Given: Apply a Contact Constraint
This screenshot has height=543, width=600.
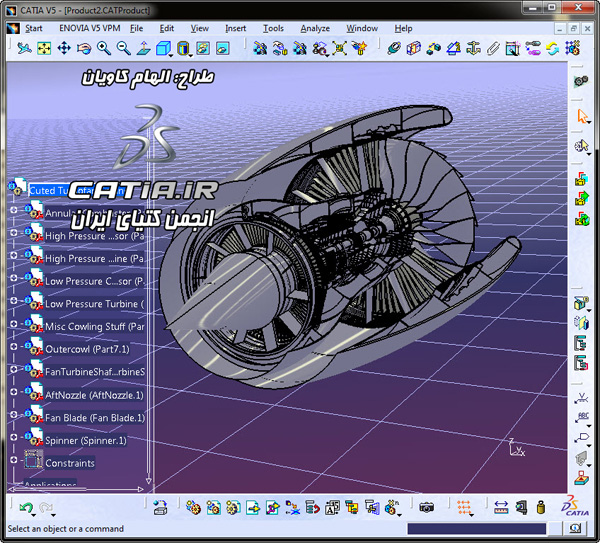Looking at the screenshot, I should tap(414, 49).
